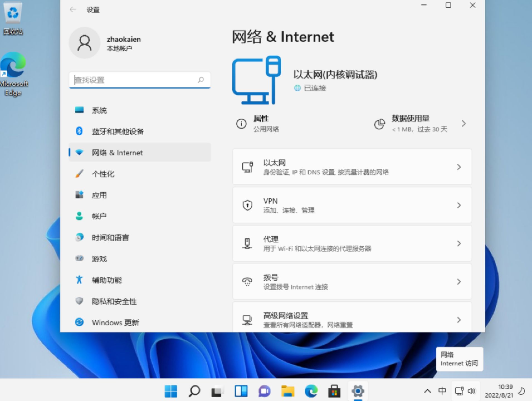Open Microsoft Store from the taskbar
The width and height of the screenshot is (532, 401).
pyautogui.click(x=335, y=391)
